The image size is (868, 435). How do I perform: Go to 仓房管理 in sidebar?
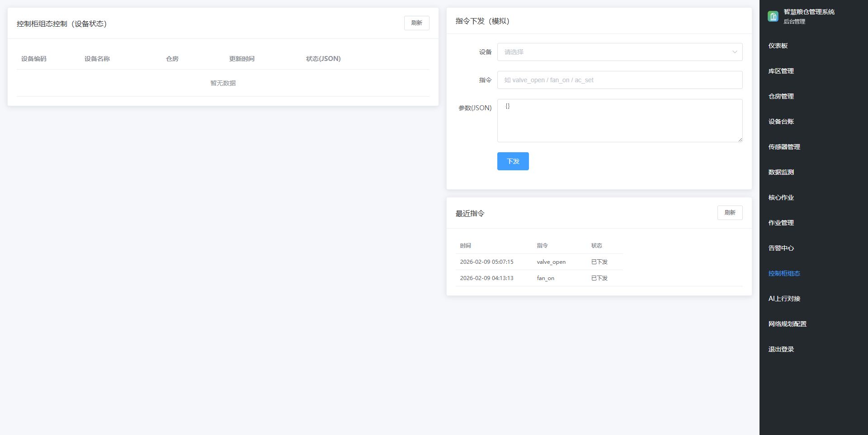tap(781, 96)
